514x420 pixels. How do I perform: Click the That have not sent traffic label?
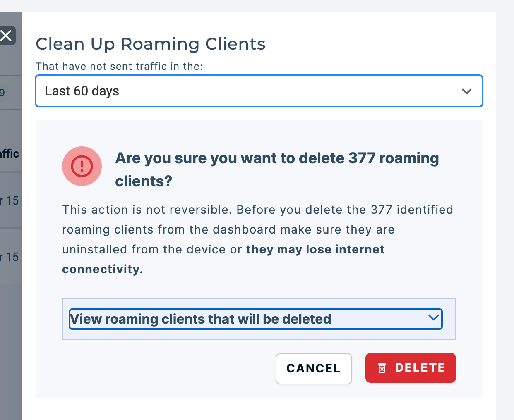(x=119, y=67)
